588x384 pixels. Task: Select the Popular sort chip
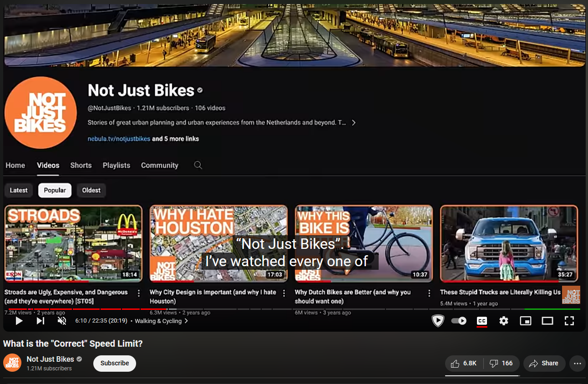pos(55,190)
